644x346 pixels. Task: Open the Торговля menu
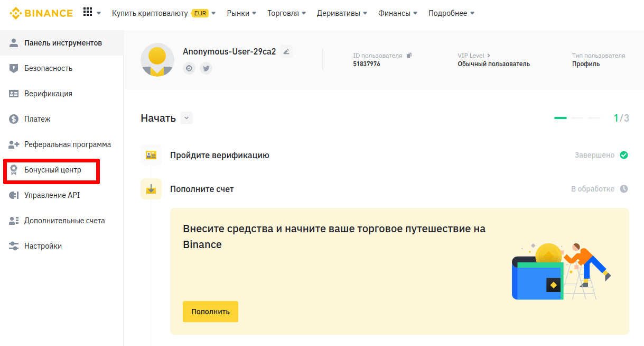point(286,13)
